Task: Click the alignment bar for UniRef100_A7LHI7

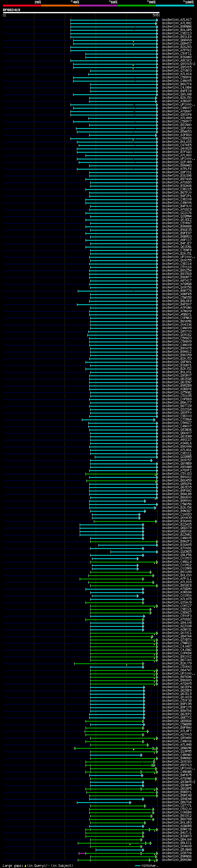Action: 114,20
